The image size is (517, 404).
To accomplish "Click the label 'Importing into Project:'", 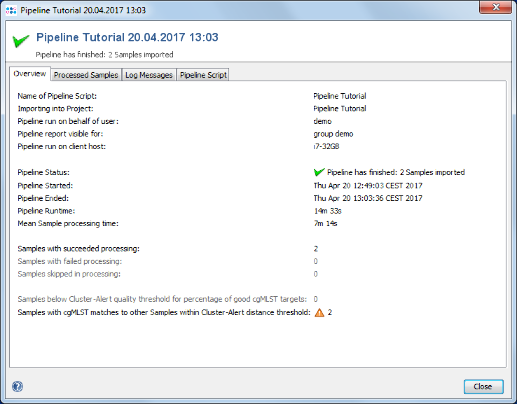I will [x=55, y=109].
